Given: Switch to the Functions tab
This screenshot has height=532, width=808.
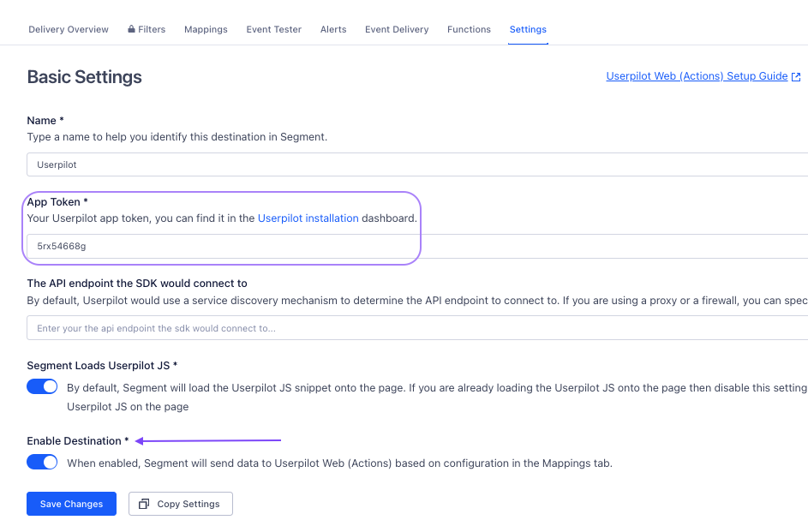Looking at the screenshot, I should (469, 29).
